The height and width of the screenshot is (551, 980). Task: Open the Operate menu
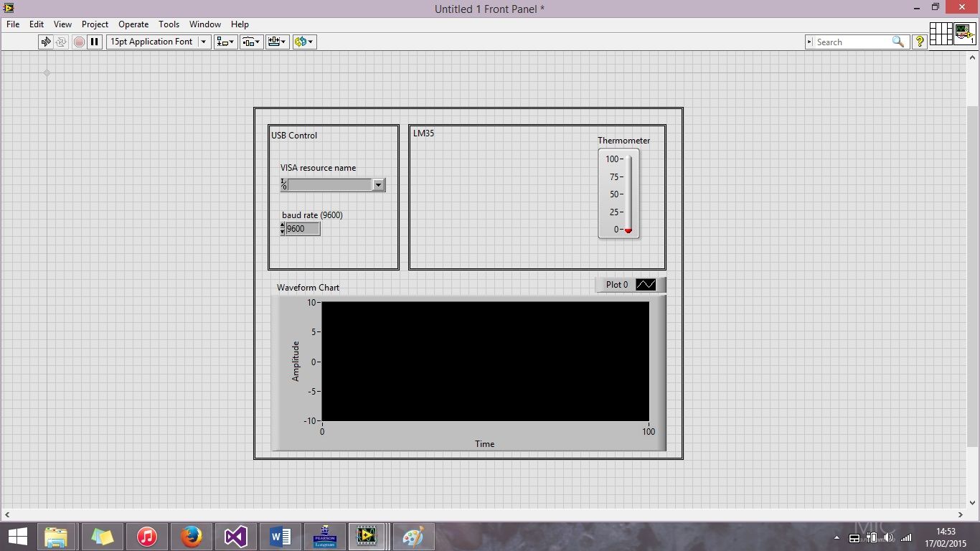click(133, 24)
